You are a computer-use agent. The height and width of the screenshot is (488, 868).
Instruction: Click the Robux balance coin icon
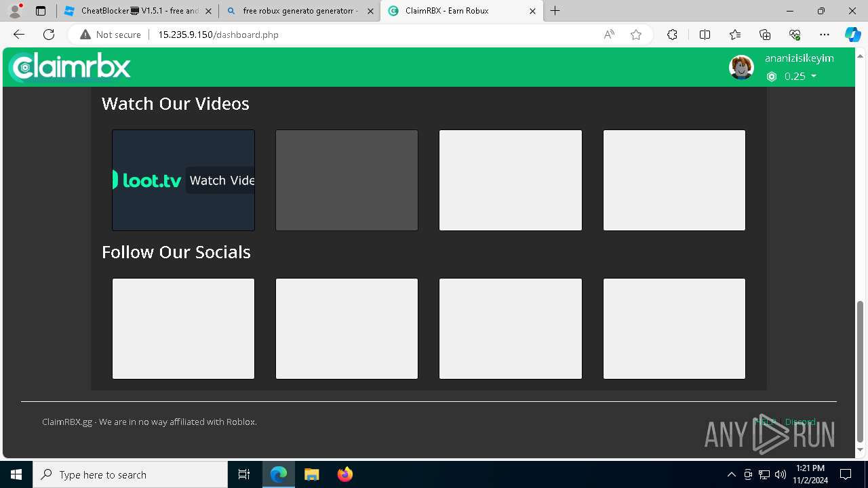coord(772,77)
